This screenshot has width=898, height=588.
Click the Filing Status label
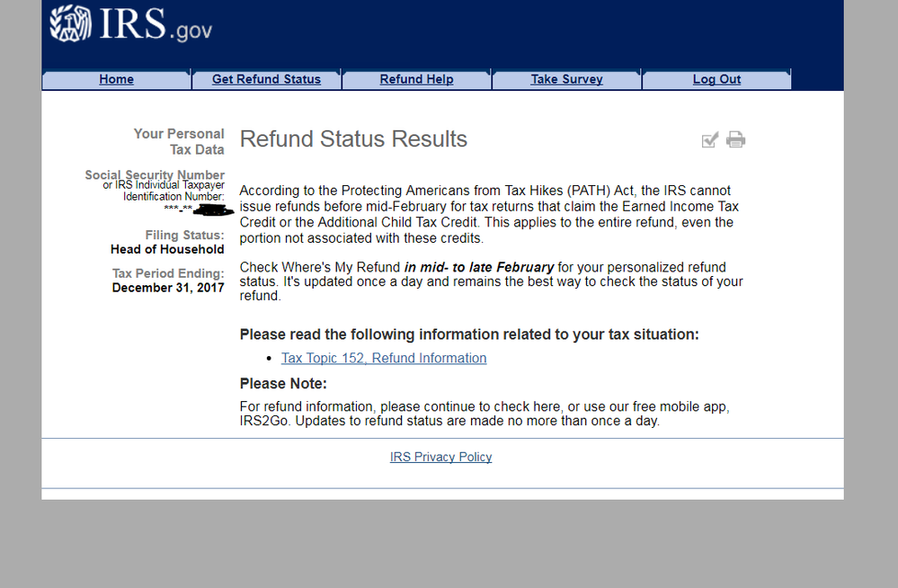click(184, 235)
